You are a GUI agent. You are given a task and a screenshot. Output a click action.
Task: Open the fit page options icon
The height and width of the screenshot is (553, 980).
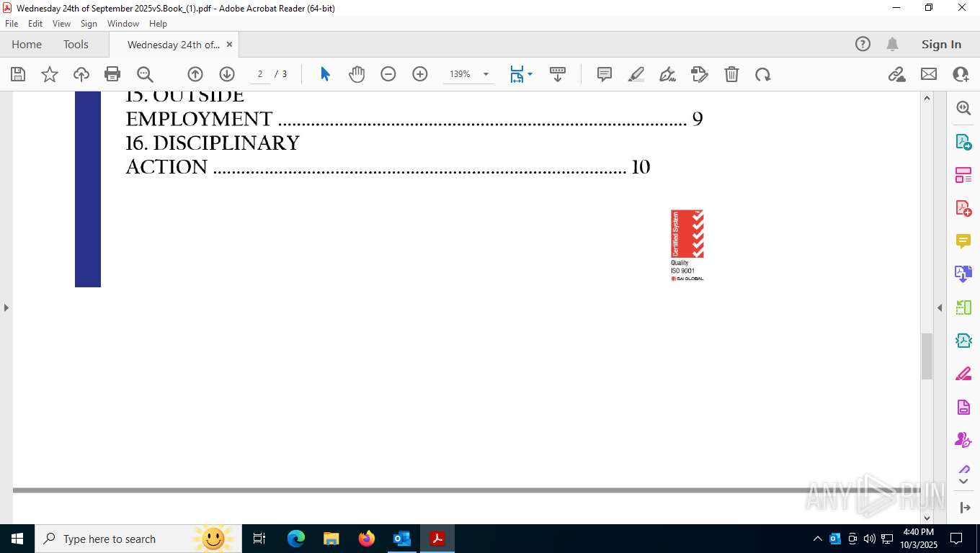point(517,74)
